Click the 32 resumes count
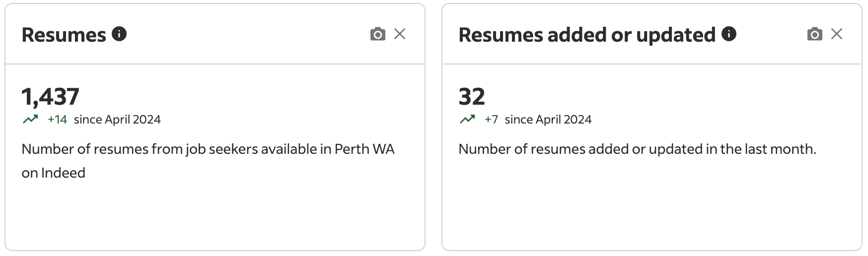This screenshot has height=256, width=868. point(471,97)
